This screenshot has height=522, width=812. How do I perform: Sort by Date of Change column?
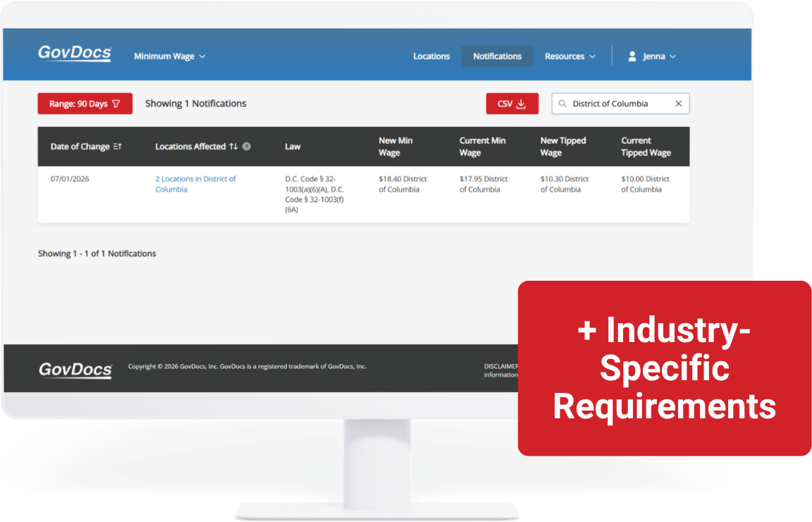86,147
